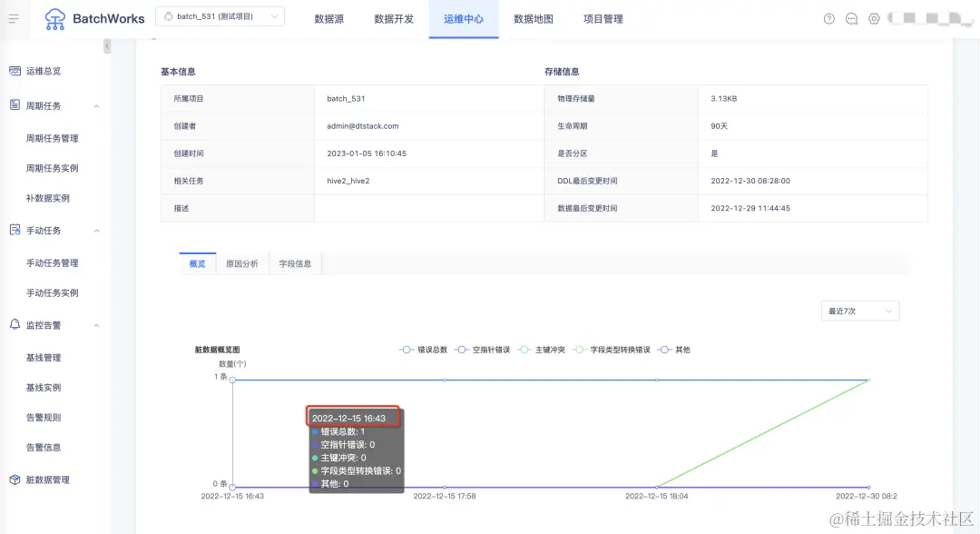Open 周期任务管理 in sidebar
The width and height of the screenshot is (980, 534).
[52, 138]
